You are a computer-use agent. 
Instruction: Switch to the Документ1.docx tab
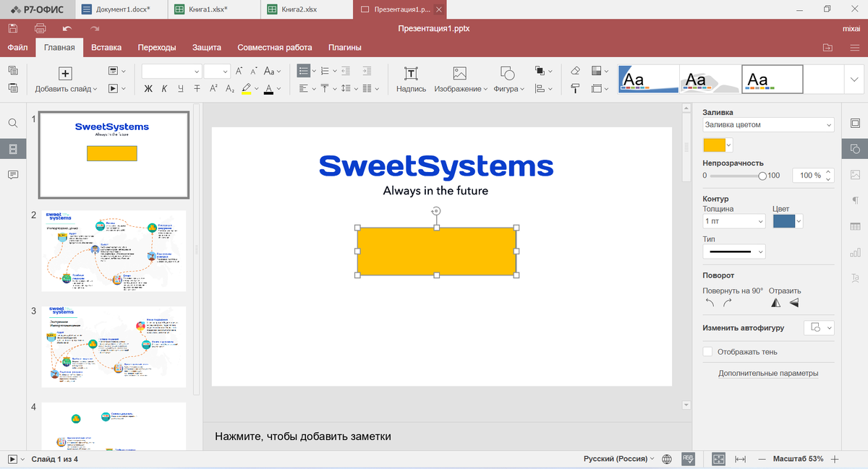pos(122,9)
